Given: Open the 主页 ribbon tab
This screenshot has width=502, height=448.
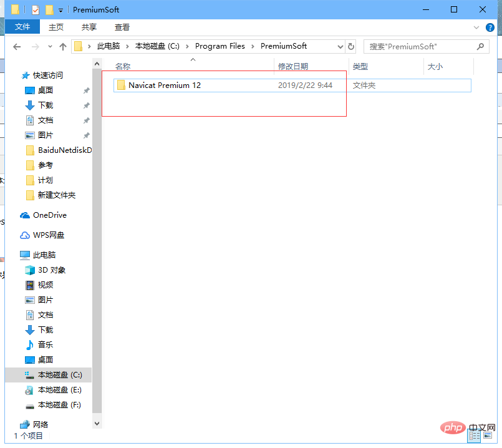Looking at the screenshot, I should [x=56, y=27].
